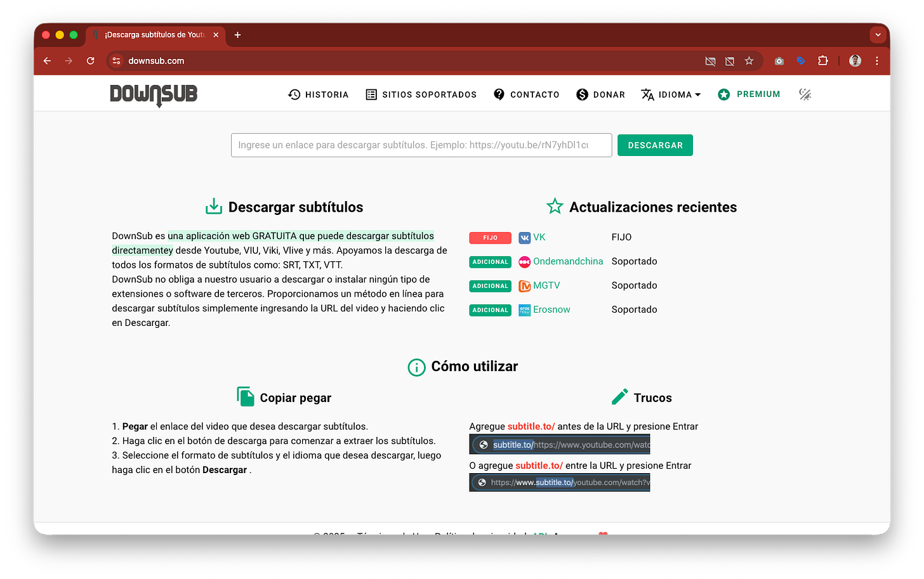Click the bold 'Descargar' word in step 3
The height and width of the screenshot is (579, 924).
[x=225, y=470]
